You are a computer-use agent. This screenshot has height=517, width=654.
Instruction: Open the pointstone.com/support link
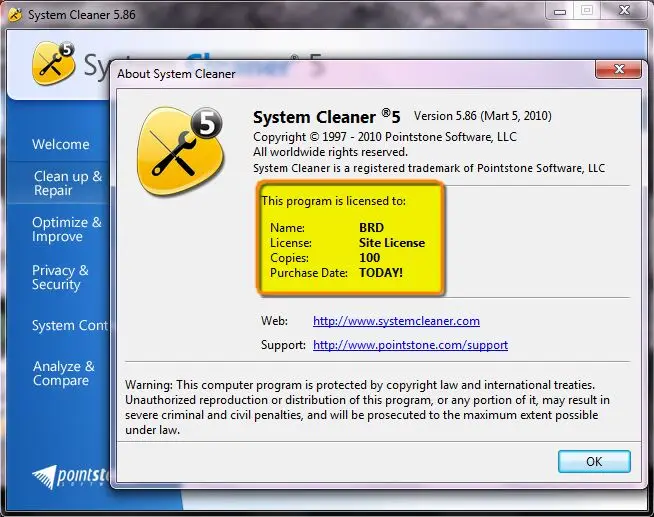coord(410,345)
